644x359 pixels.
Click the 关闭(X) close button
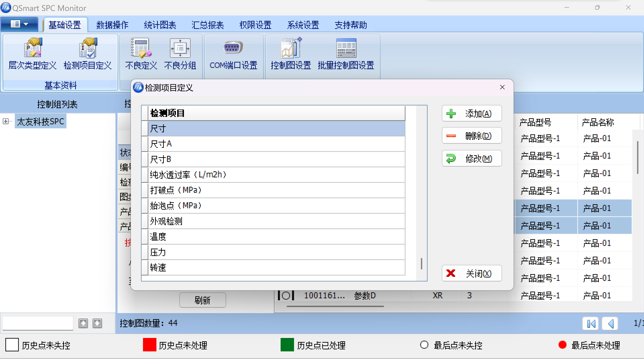tap(471, 273)
